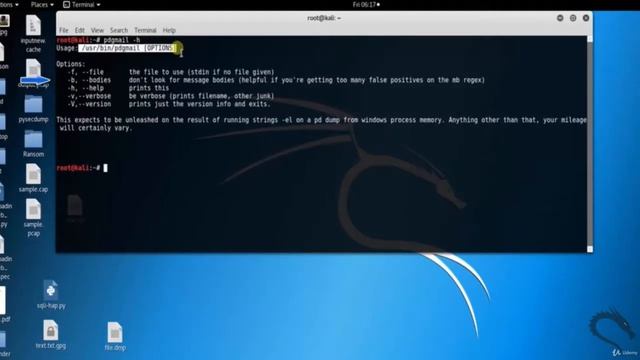Open the Terminal menu in the menu bar

(145, 30)
